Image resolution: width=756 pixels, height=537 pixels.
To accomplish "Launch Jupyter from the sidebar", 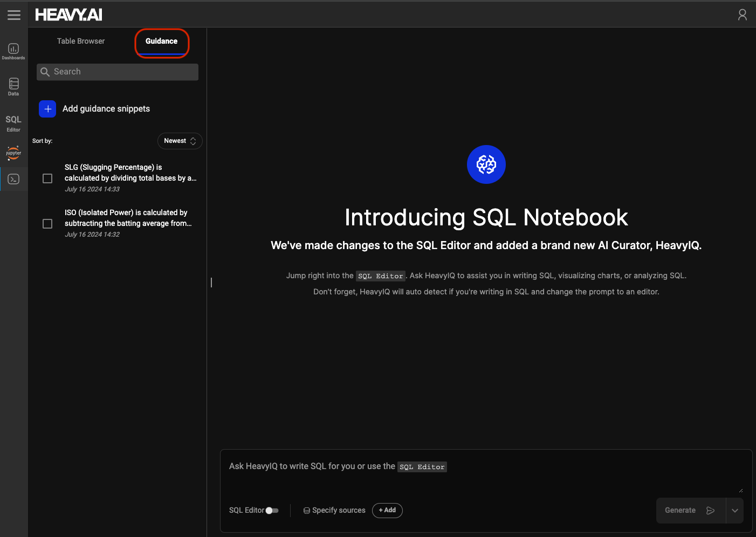I will [x=13, y=153].
